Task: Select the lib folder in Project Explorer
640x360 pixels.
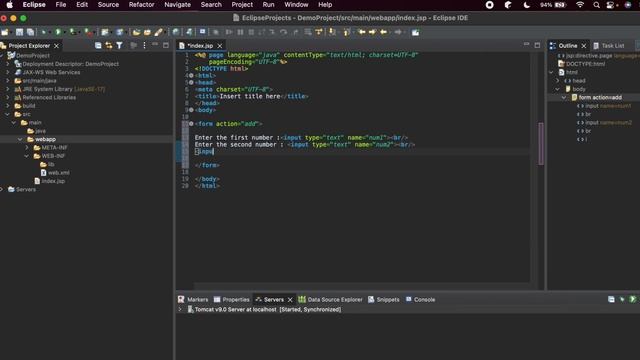Action: (x=47, y=164)
